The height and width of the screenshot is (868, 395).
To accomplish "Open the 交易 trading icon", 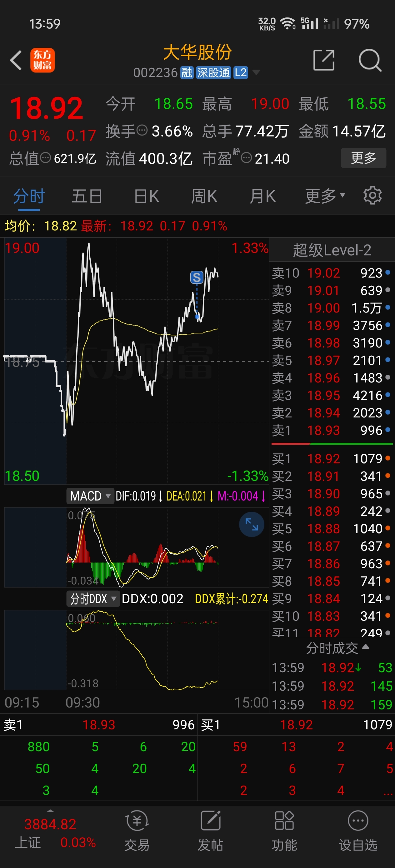I will 137,831.
